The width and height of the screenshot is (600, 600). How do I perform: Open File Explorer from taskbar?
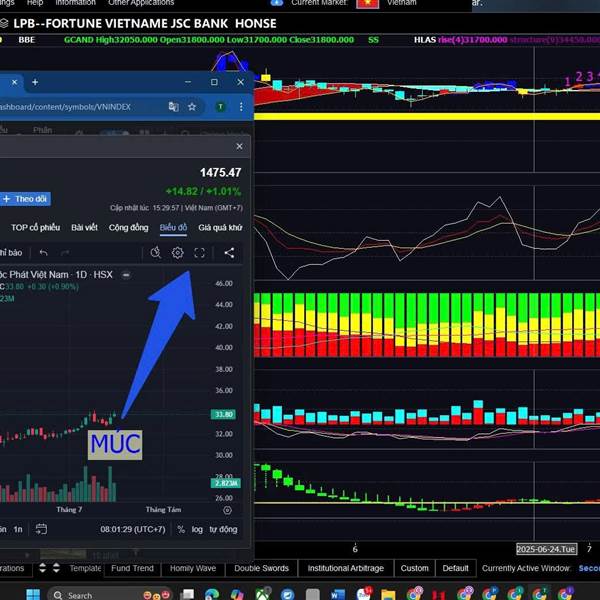[388, 595]
